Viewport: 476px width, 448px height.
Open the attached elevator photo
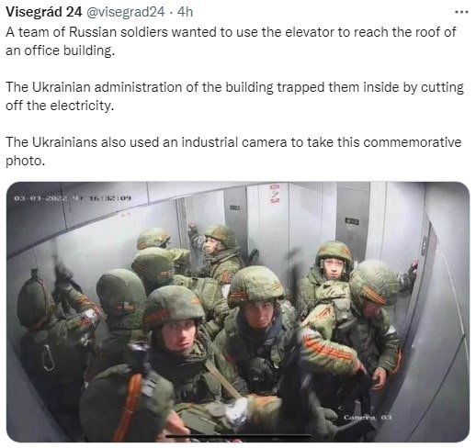pos(238,312)
